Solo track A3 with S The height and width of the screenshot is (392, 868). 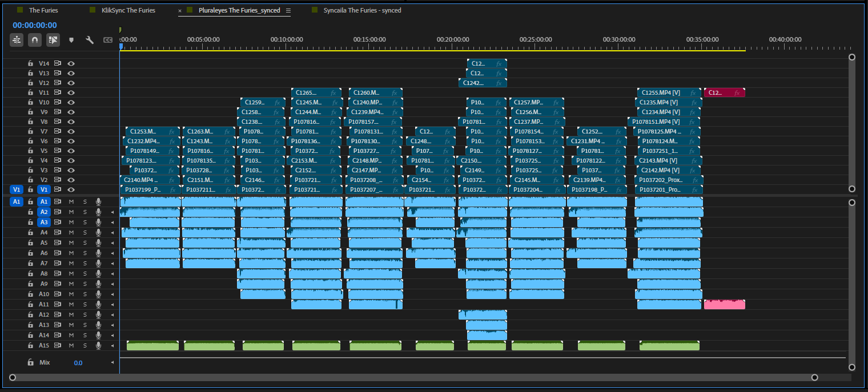click(85, 222)
